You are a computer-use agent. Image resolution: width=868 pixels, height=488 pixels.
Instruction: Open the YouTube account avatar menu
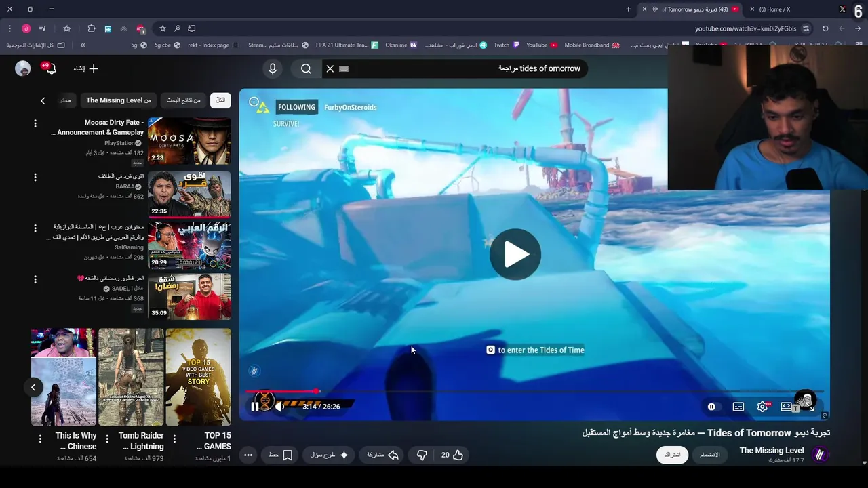pyautogui.click(x=23, y=68)
